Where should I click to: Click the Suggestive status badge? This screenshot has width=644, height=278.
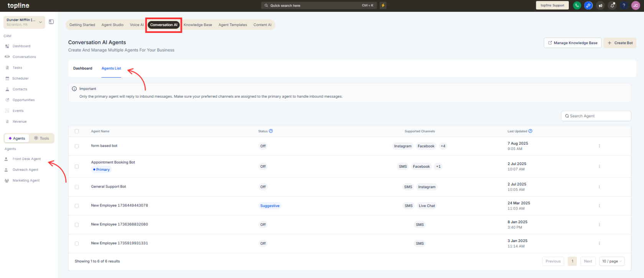pyautogui.click(x=270, y=206)
